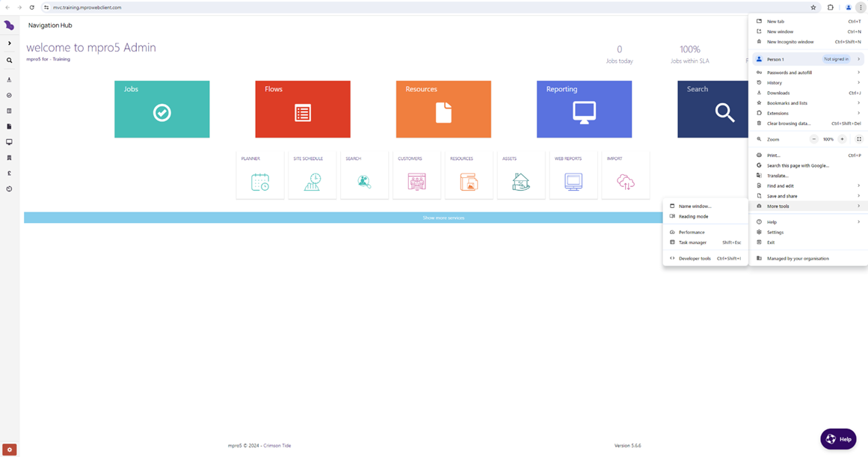Open the Web Reports service card

point(573,174)
